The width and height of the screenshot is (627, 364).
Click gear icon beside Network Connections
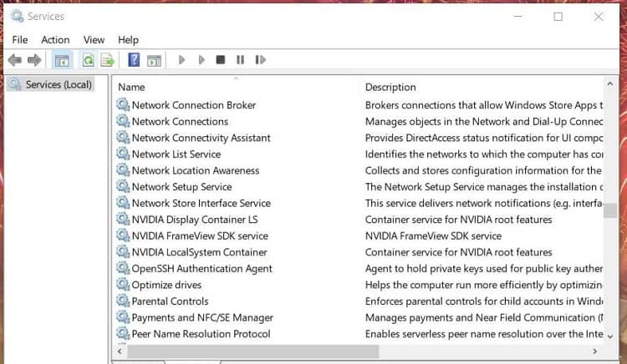(123, 121)
